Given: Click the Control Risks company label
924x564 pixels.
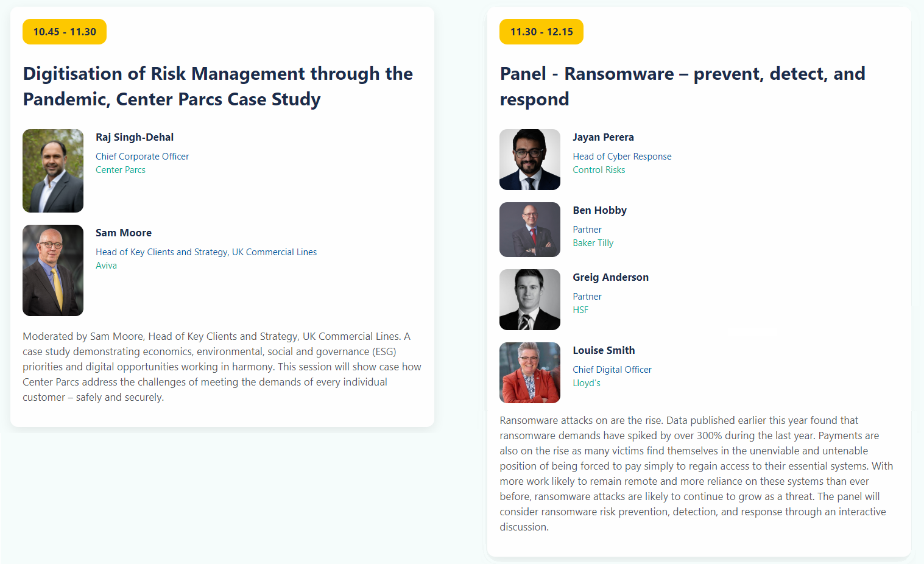Looking at the screenshot, I should pyautogui.click(x=599, y=170).
